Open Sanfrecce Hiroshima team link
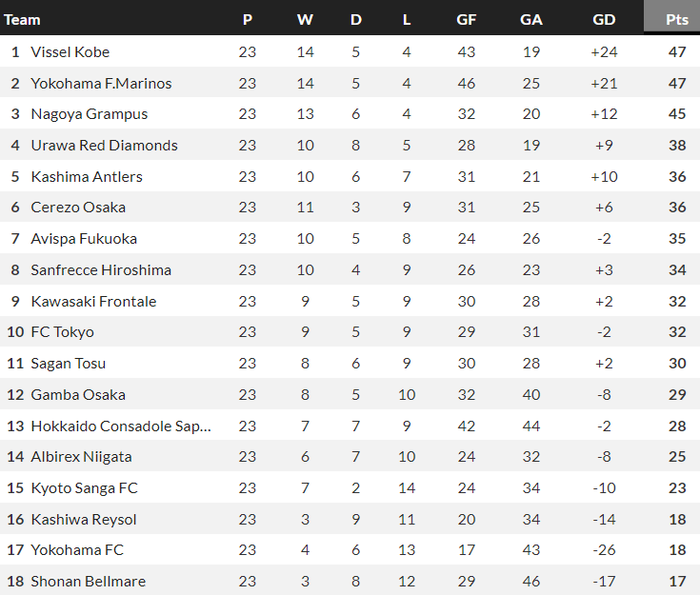Image resolution: width=700 pixels, height=595 pixels. [x=101, y=270]
